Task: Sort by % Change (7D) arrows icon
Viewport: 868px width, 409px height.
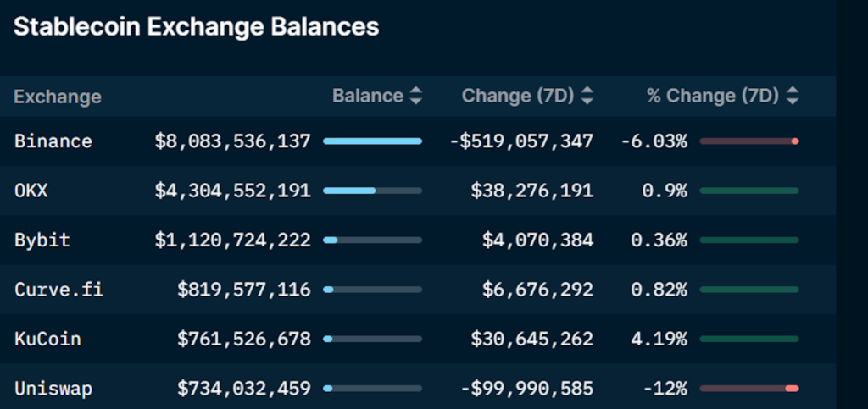Action: pyautogui.click(x=793, y=97)
